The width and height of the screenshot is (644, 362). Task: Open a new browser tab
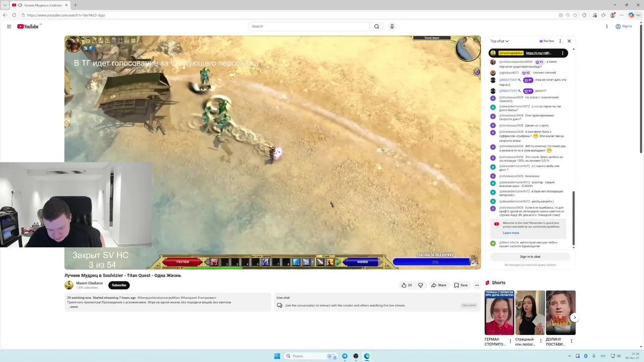75,5
